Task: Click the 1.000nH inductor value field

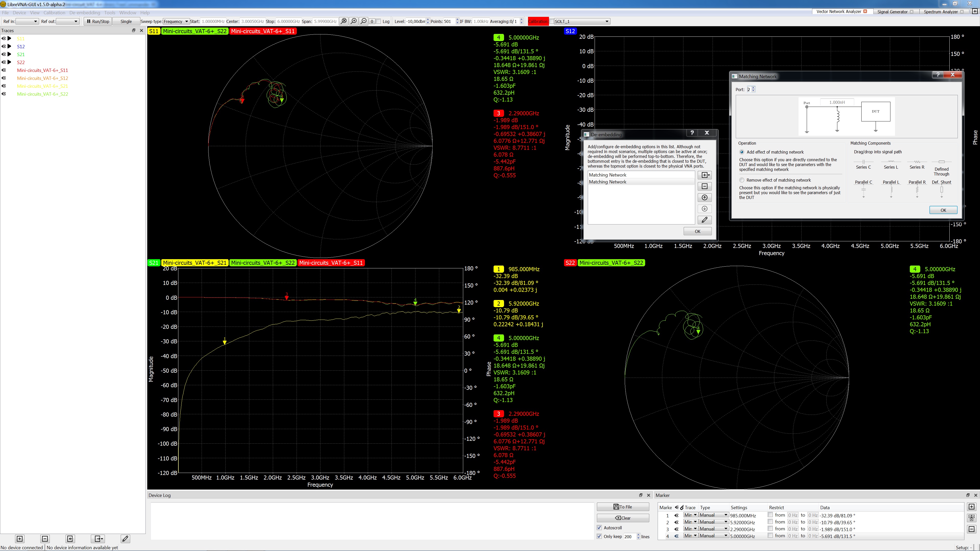Action: pyautogui.click(x=837, y=102)
